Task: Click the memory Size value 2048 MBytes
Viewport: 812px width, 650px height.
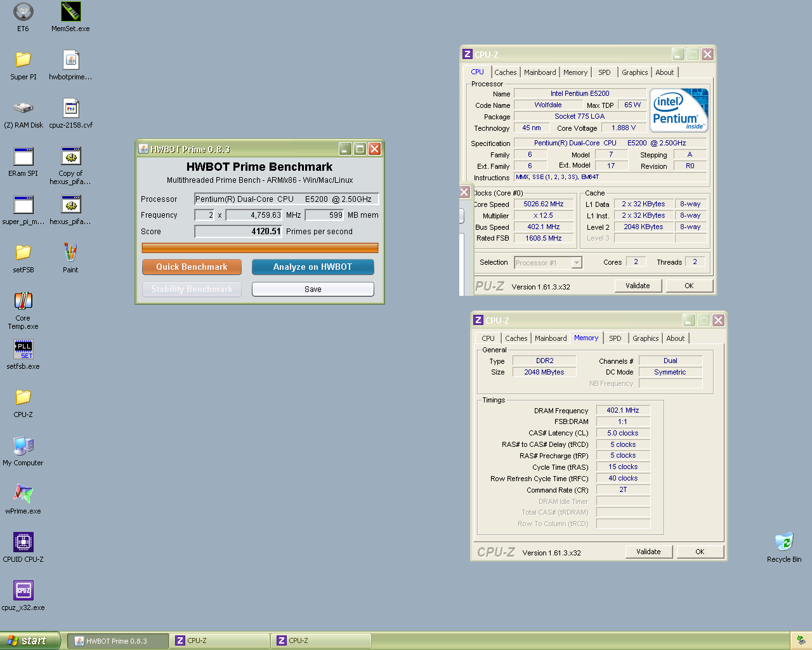Action: pyautogui.click(x=544, y=373)
